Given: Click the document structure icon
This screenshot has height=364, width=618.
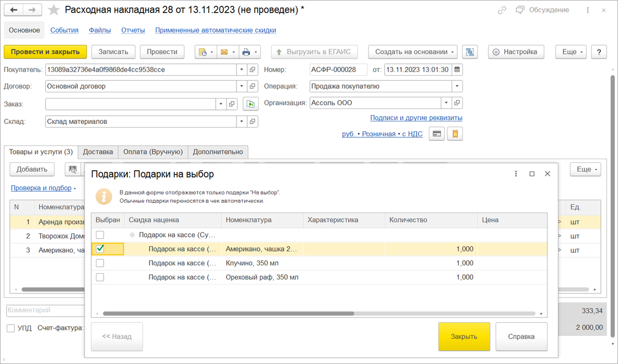Looking at the screenshot, I should coord(470,52).
